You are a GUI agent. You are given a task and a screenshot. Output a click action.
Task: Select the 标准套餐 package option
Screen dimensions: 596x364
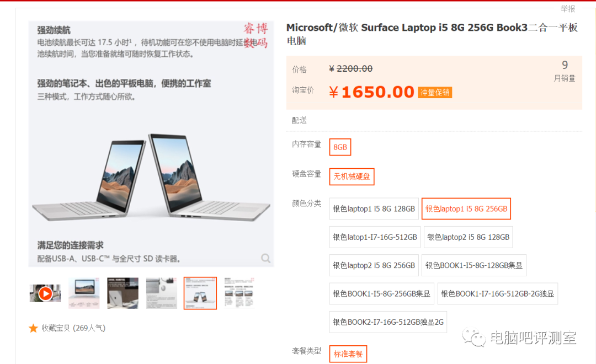(348, 354)
